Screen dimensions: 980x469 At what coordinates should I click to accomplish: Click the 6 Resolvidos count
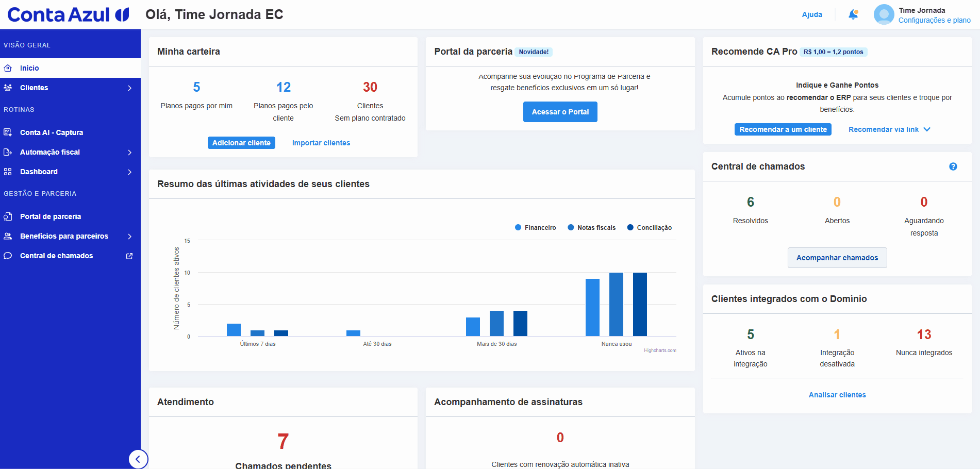coord(751,202)
